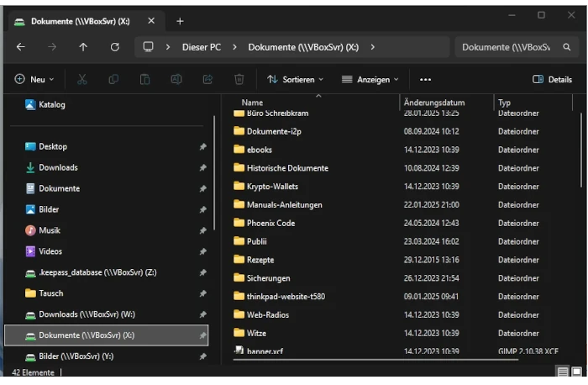
Task: Click the search magnifier icon
Action: [567, 47]
